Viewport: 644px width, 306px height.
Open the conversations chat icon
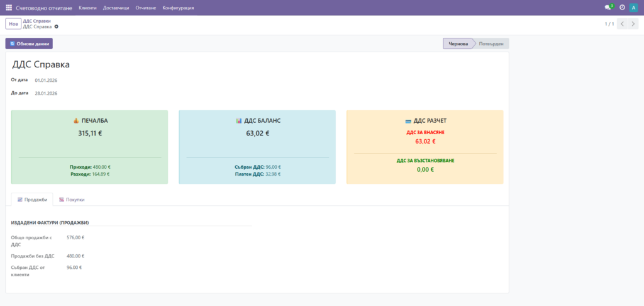pyautogui.click(x=608, y=8)
